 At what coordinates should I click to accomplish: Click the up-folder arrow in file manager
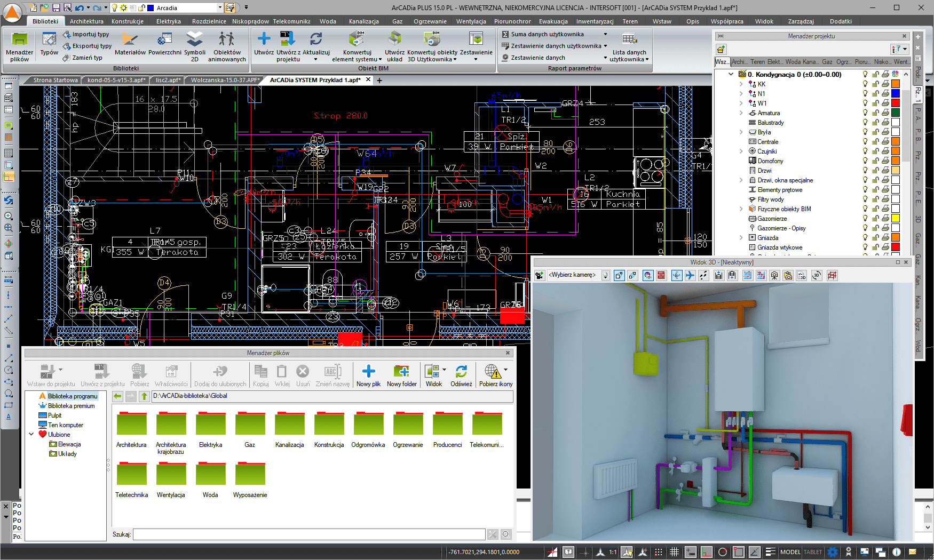(x=144, y=396)
